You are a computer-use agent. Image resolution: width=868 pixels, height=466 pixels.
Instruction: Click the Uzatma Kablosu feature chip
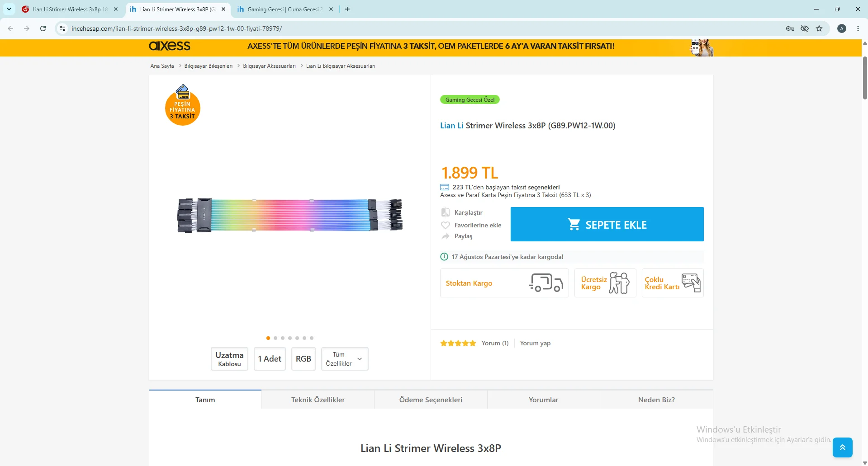229,359
